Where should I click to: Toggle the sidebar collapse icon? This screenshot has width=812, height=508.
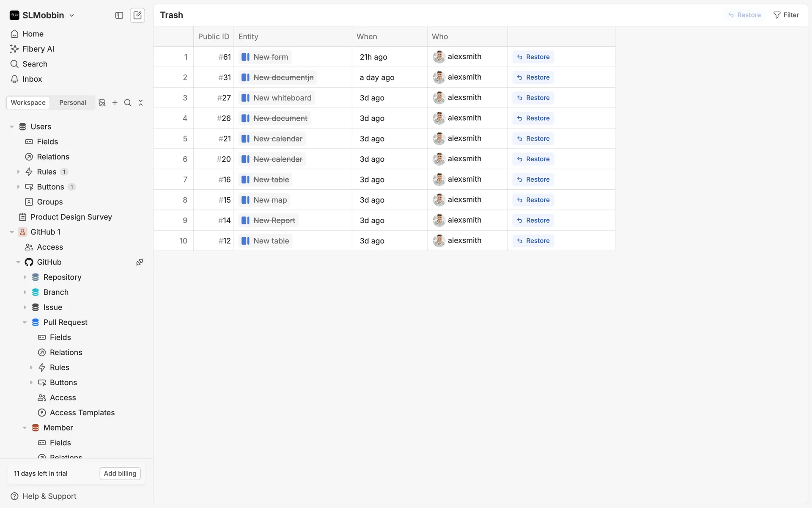tap(119, 15)
